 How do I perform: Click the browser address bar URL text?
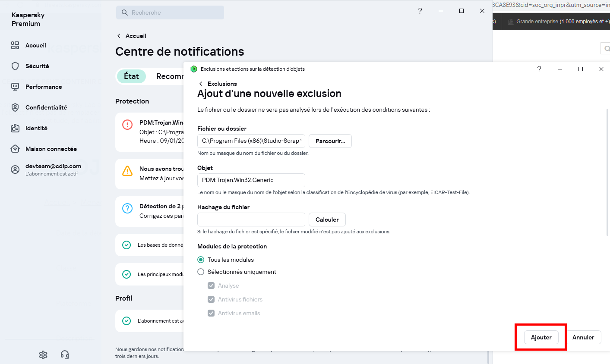pos(551,5)
